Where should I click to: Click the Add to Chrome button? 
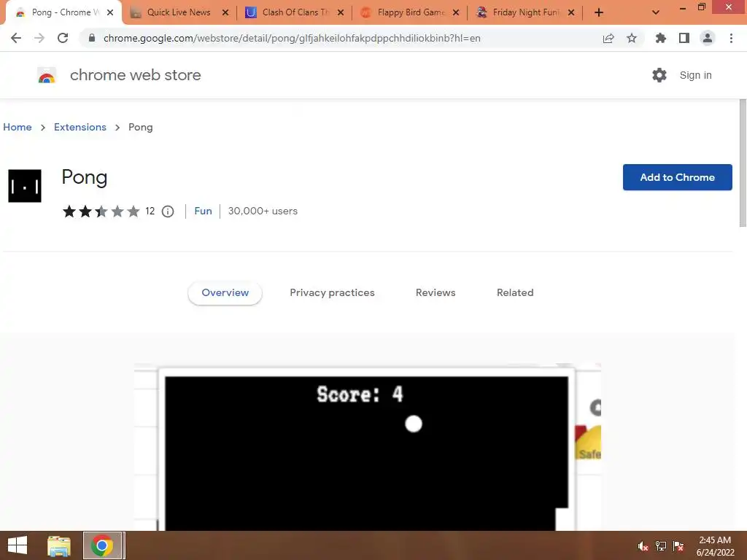tap(677, 177)
